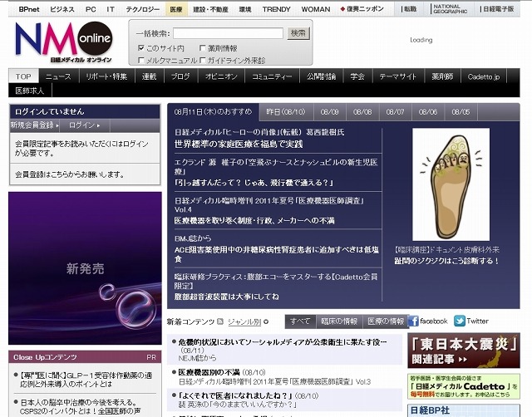
Task: Open BPnet in top bar
Action: click(x=29, y=9)
